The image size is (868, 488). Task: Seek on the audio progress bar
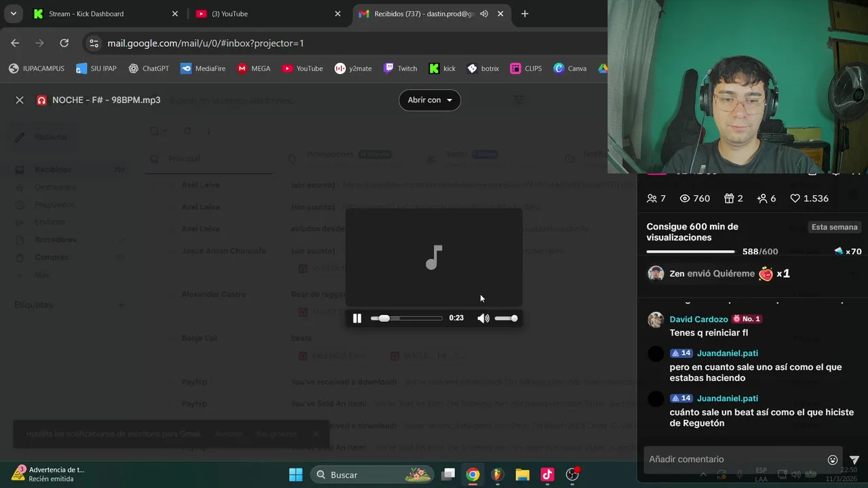(406, 318)
